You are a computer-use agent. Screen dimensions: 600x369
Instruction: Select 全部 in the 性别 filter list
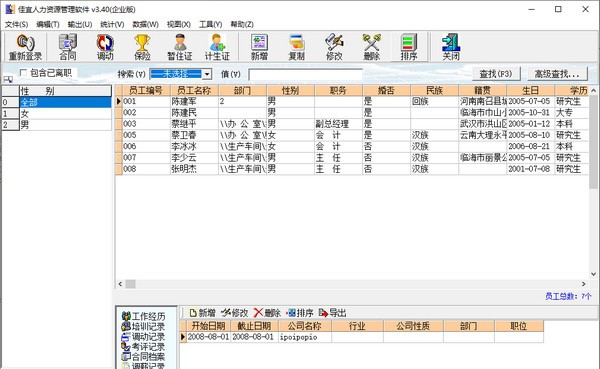click(x=65, y=102)
